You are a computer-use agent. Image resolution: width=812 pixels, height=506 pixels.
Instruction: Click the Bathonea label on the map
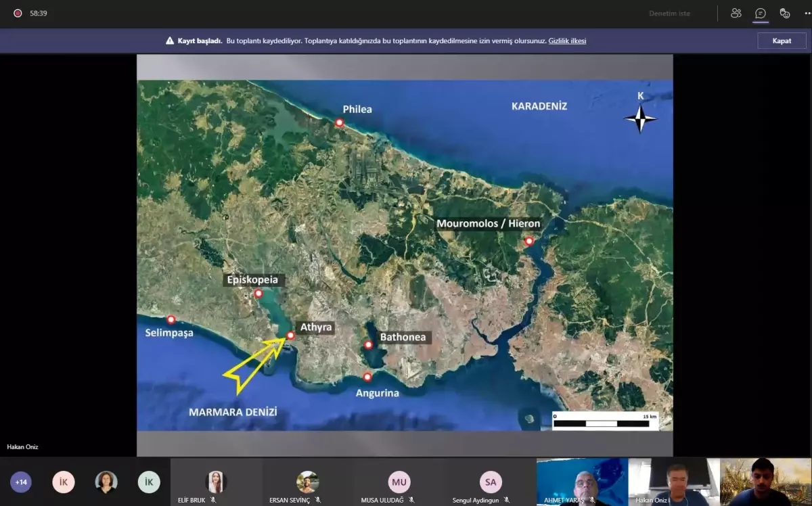tap(403, 337)
